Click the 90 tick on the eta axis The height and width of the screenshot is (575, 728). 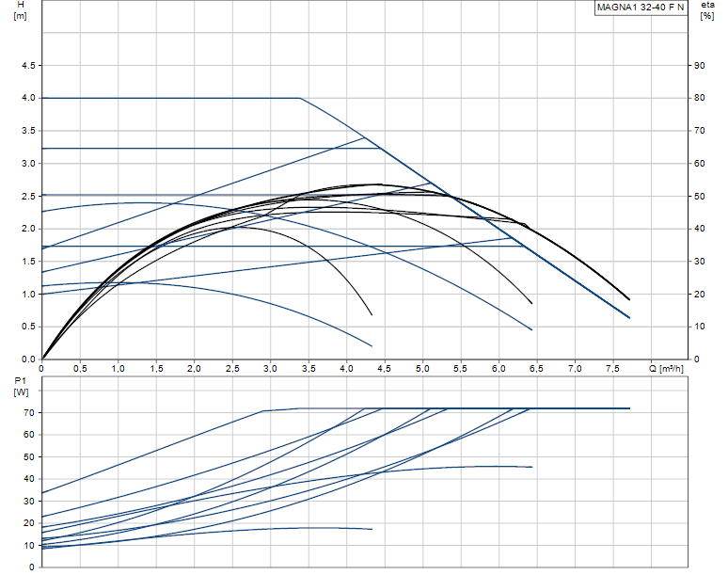pos(699,66)
